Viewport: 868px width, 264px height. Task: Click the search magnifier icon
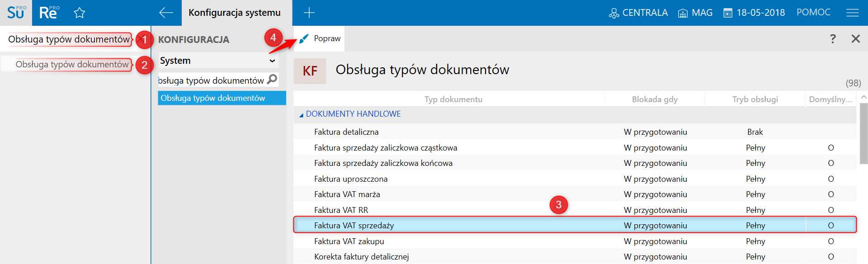click(x=272, y=80)
